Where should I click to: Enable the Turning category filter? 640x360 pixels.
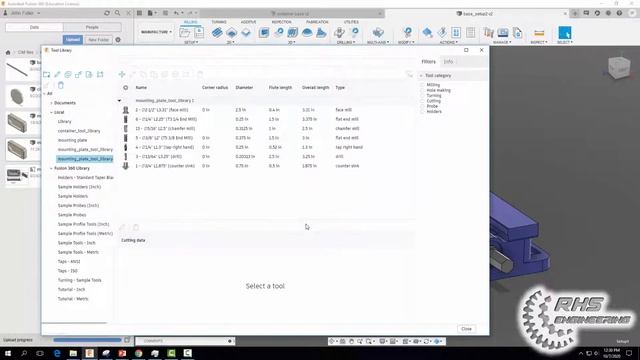422,96
